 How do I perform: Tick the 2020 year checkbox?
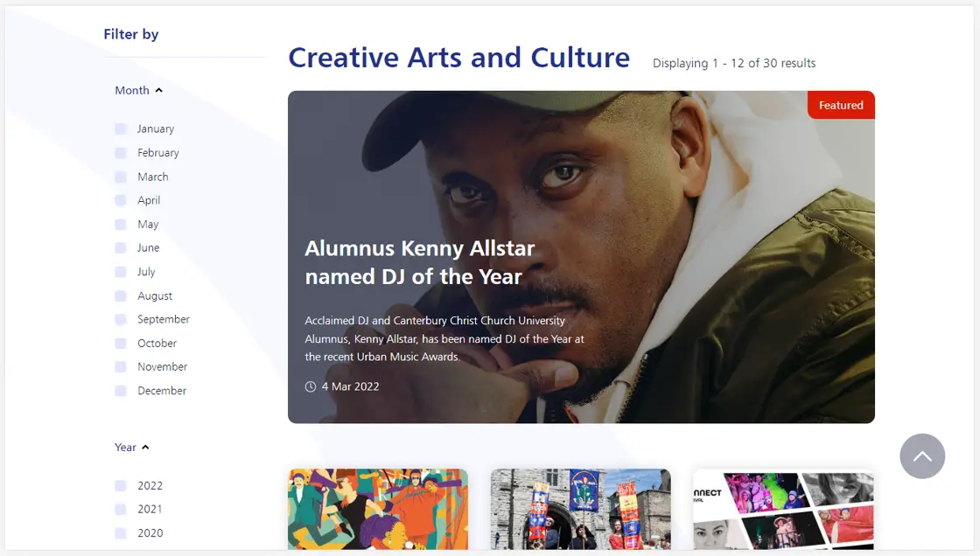click(121, 533)
